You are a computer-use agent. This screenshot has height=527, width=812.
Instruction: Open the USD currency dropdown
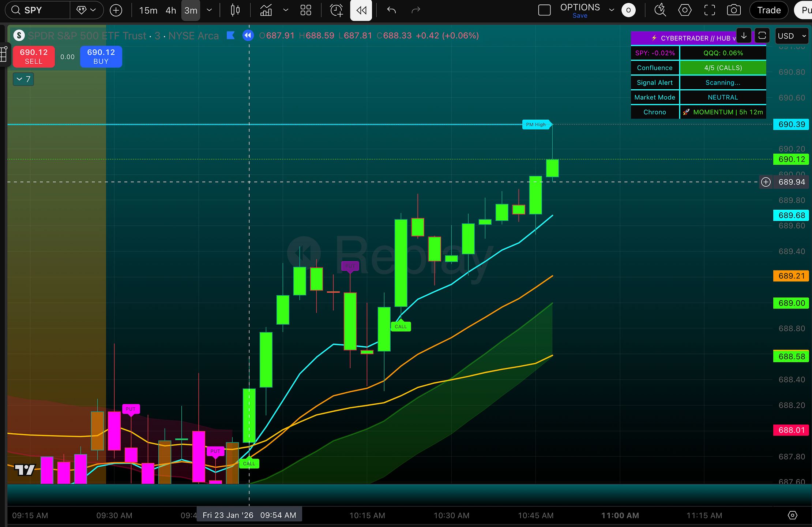(792, 36)
